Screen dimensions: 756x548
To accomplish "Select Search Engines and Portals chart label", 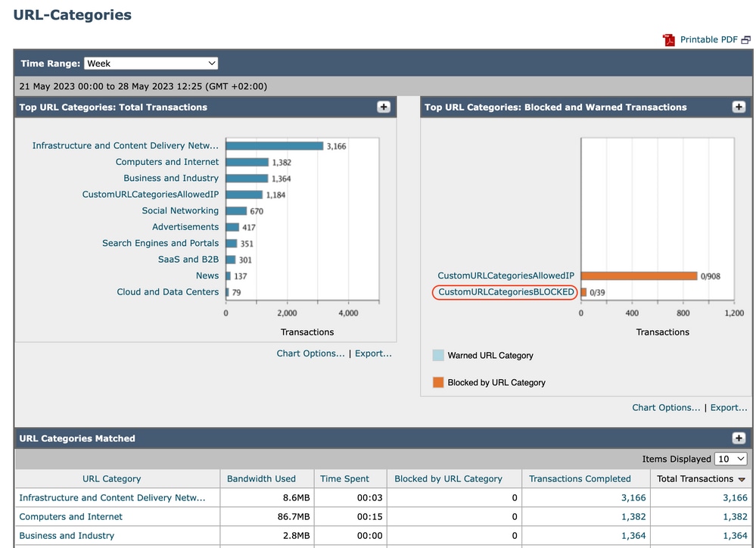I will tap(160, 243).
